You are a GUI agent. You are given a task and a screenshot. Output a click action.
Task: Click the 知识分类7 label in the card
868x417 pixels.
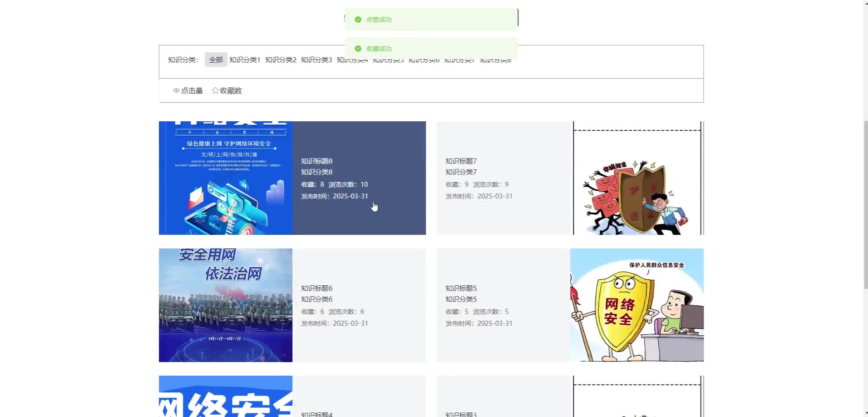click(x=461, y=172)
